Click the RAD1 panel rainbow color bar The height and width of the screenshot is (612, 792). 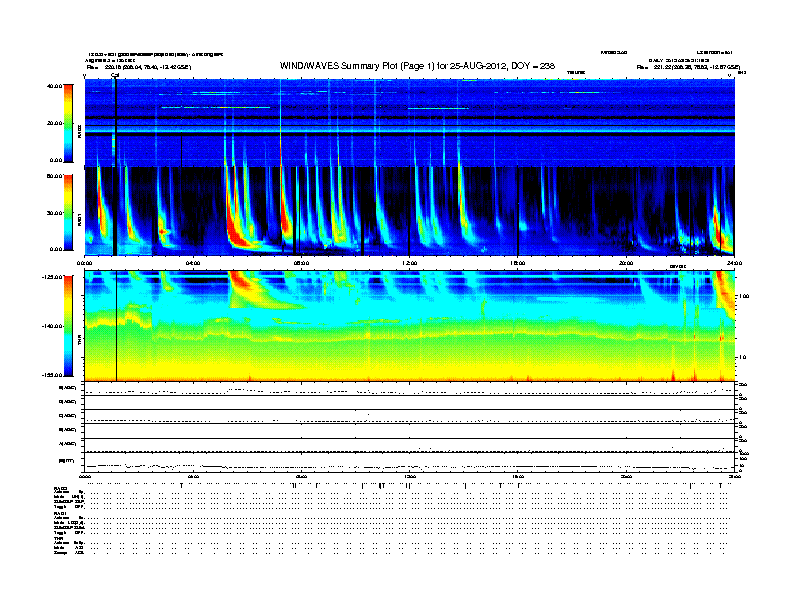click(68, 213)
